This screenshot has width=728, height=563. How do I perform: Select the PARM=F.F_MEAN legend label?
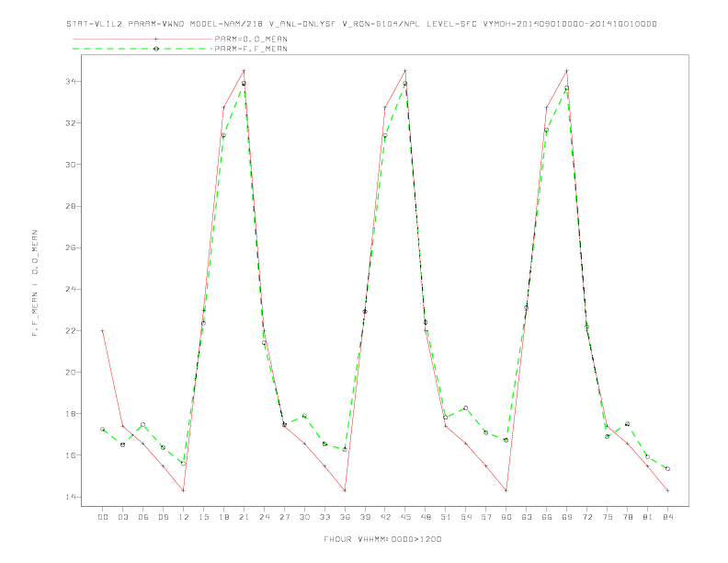coord(251,49)
